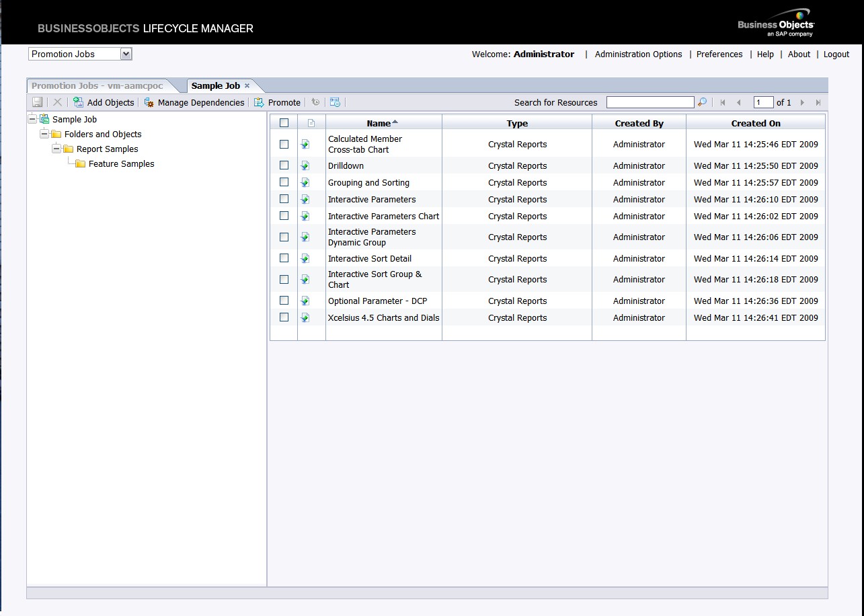Check the box for Optional Parameter - DCP
This screenshot has height=616, width=864.
(284, 300)
